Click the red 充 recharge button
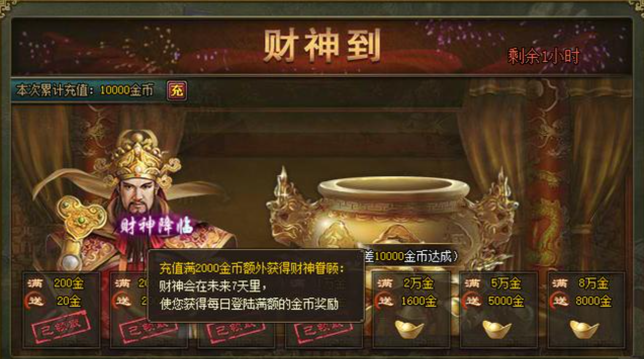644x359 pixels. click(x=177, y=91)
